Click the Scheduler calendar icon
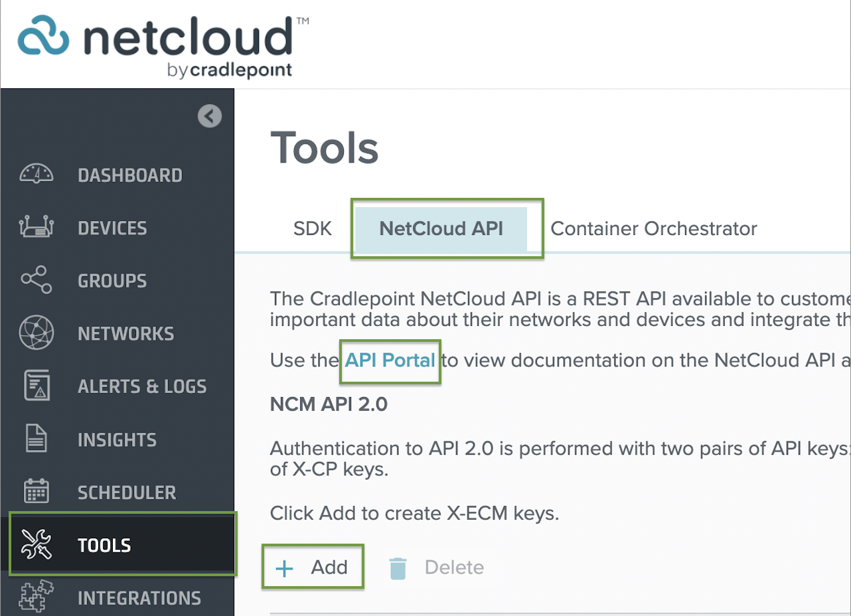 (x=36, y=492)
